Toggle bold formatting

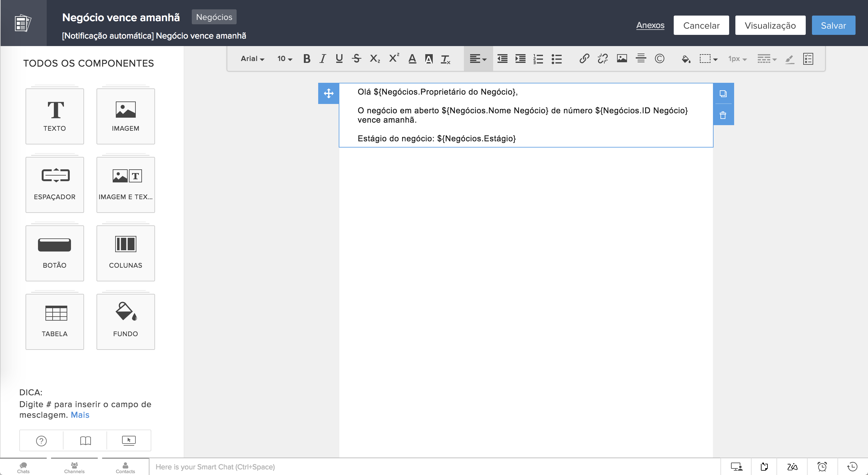[306, 59]
